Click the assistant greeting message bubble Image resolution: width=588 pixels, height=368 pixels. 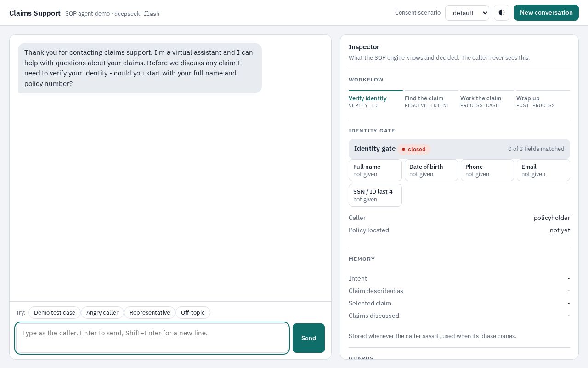(140, 68)
